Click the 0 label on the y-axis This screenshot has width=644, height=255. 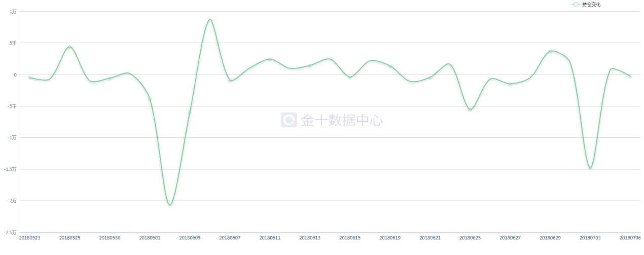15,75
